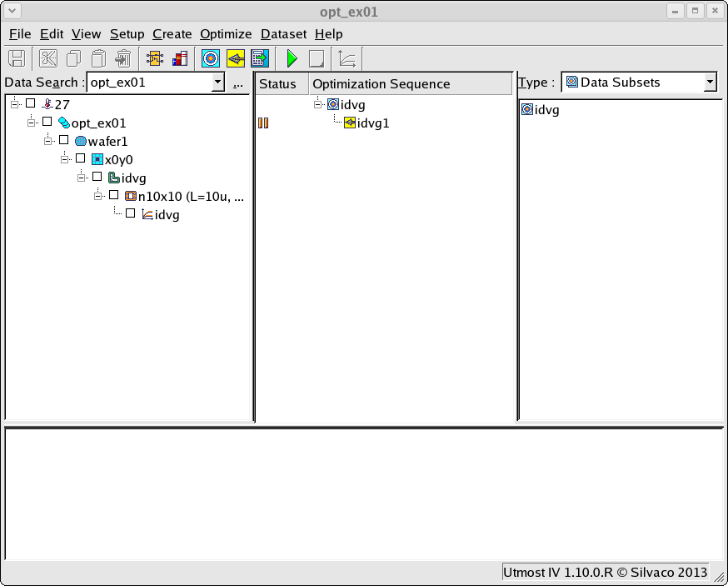The width and height of the screenshot is (728, 586).
Task: Check the wafer1 checkbox
Action: [63, 140]
